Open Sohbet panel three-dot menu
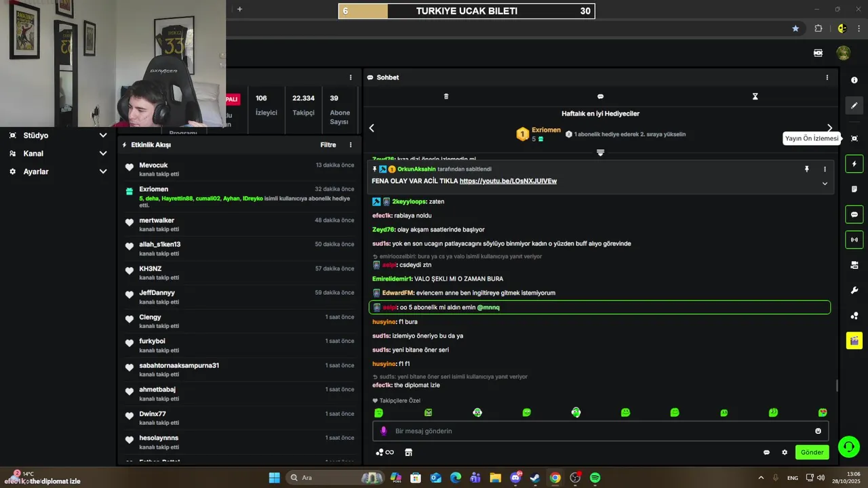Screen dimensions: 868x488 827,77
